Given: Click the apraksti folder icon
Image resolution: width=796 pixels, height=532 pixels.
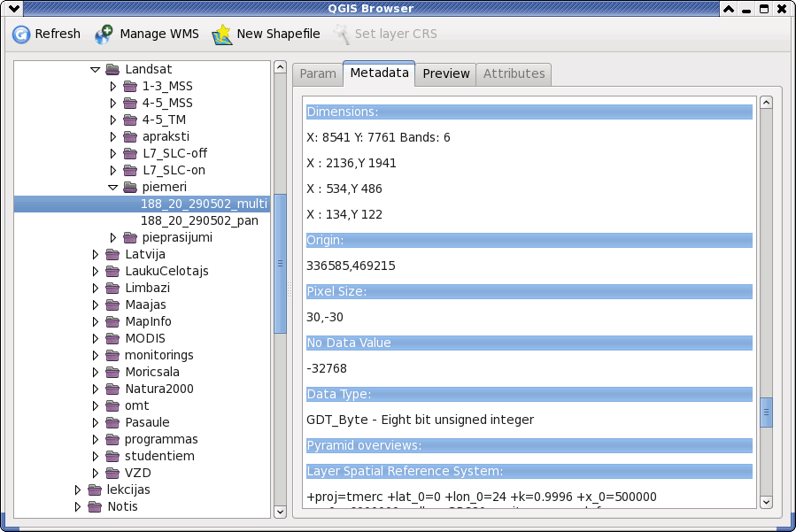Looking at the screenshot, I should [130, 136].
